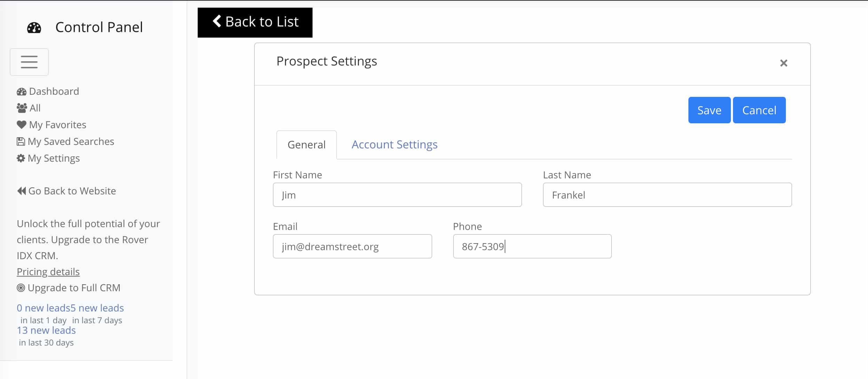This screenshot has width=868, height=379.
Task: Click the Control Panel gauge icon
Action: (x=34, y=28)
